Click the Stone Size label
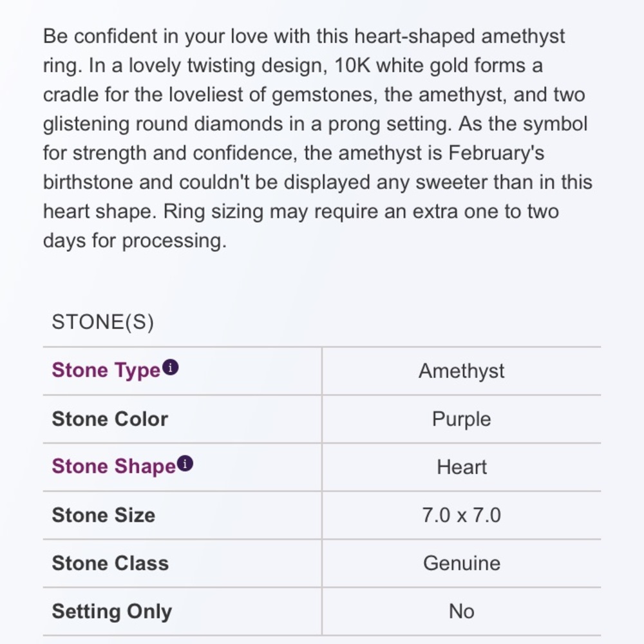Image resolution: width=644 pixels, height=644 pixels. [x=104, y=515]
